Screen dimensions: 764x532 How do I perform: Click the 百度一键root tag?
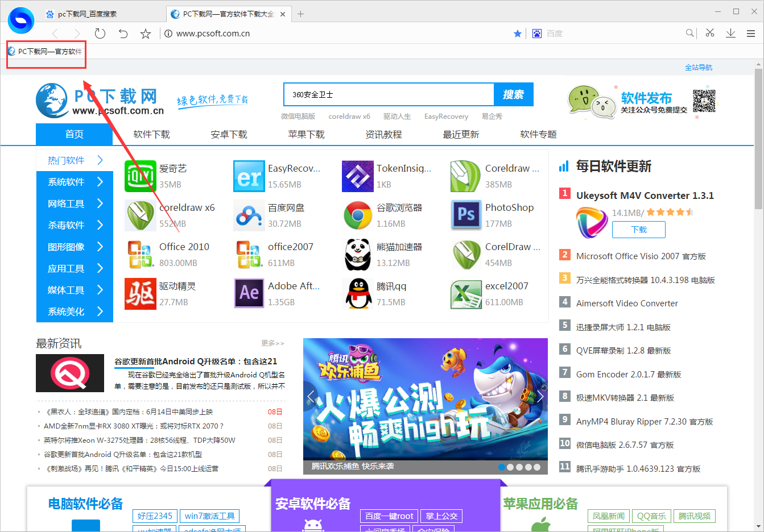389,516
